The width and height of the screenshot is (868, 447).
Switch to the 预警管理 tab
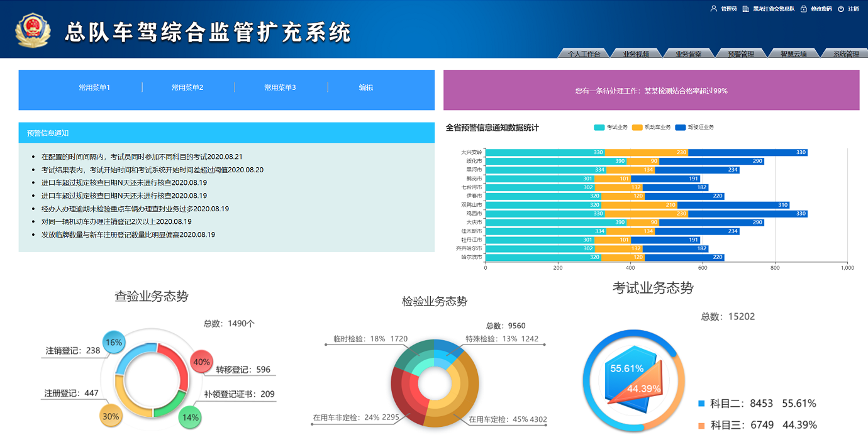pos(741,54)
